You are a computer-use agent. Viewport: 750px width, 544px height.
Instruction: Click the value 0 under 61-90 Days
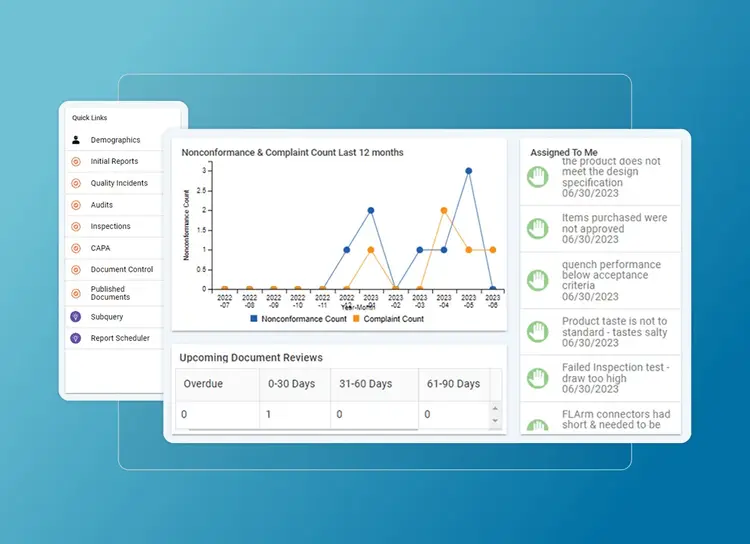427,414
